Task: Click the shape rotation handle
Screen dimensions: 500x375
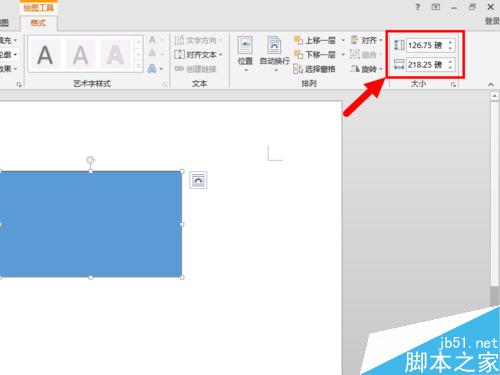Action: point(90,160)
